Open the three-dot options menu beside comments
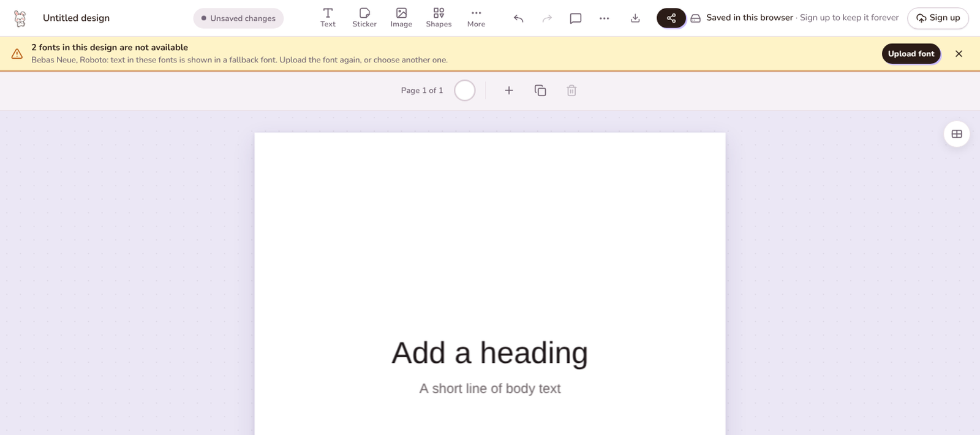 [605, 18]
